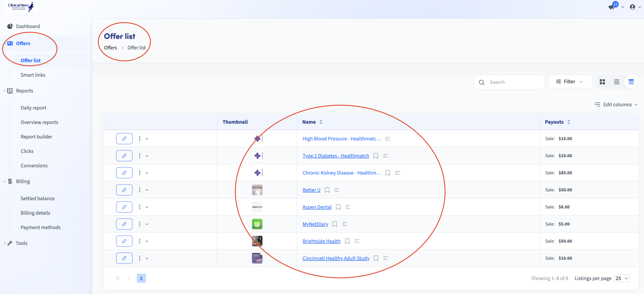Image resolution: width=644 pixels, height=294 pixels.
Task: Bookmark the Type 2 Diabetes - Healthmatch offer
Action: [376, 156]
